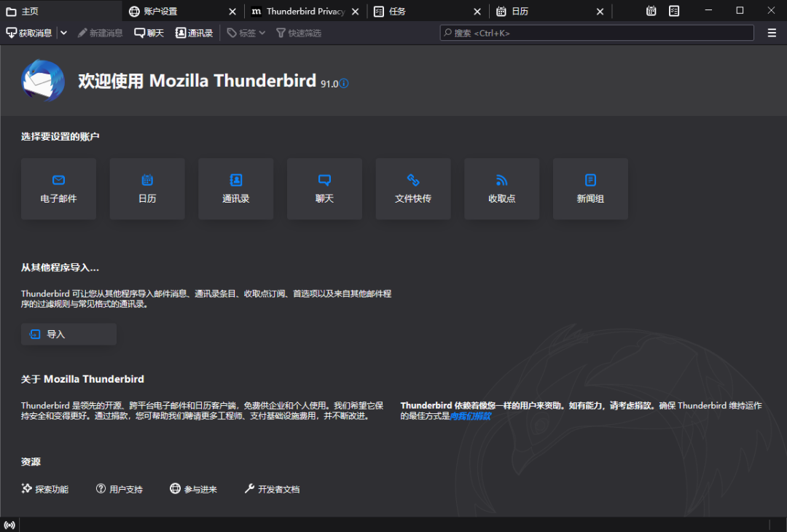Open tasks via title bar tasks icon
The width and height of the screenshot is (787, 532).
tap(674, 11)
